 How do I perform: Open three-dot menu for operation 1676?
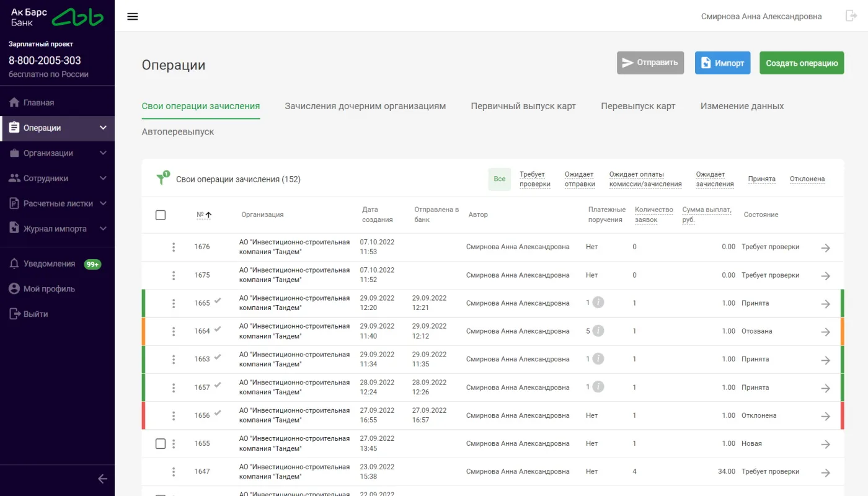point(174,247)
